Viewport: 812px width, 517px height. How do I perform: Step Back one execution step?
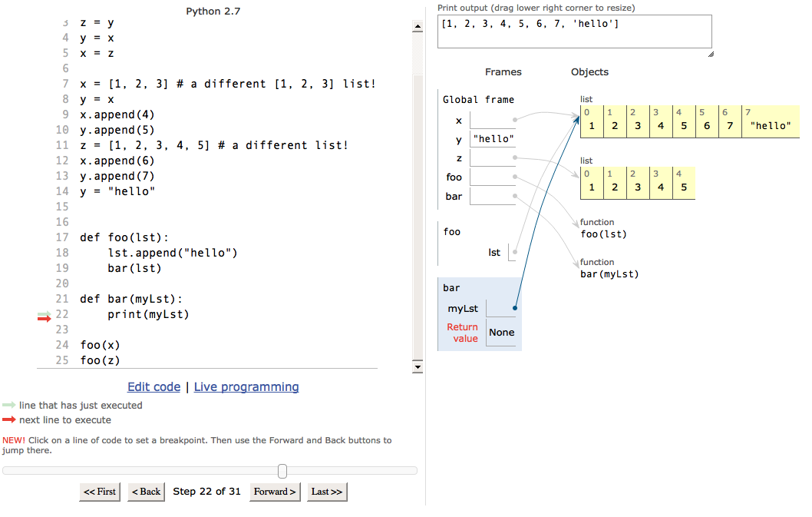147,492
